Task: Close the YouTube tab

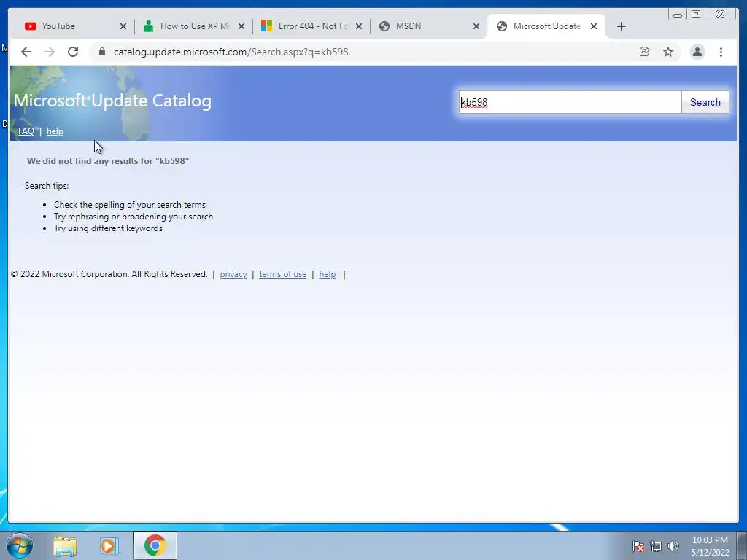Action: coord(123,26)
